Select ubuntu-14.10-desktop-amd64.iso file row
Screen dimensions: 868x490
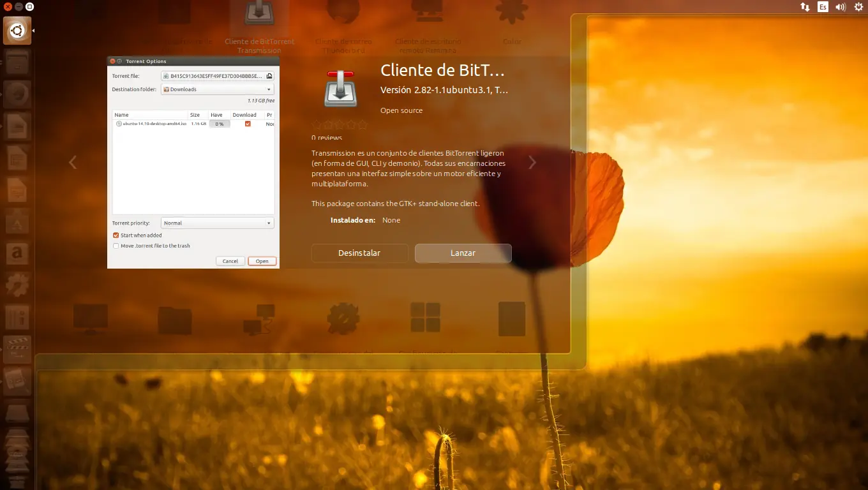193,124
